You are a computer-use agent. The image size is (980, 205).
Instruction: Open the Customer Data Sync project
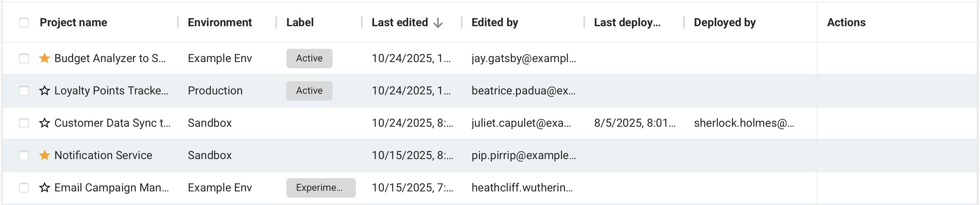coord(112,123)
